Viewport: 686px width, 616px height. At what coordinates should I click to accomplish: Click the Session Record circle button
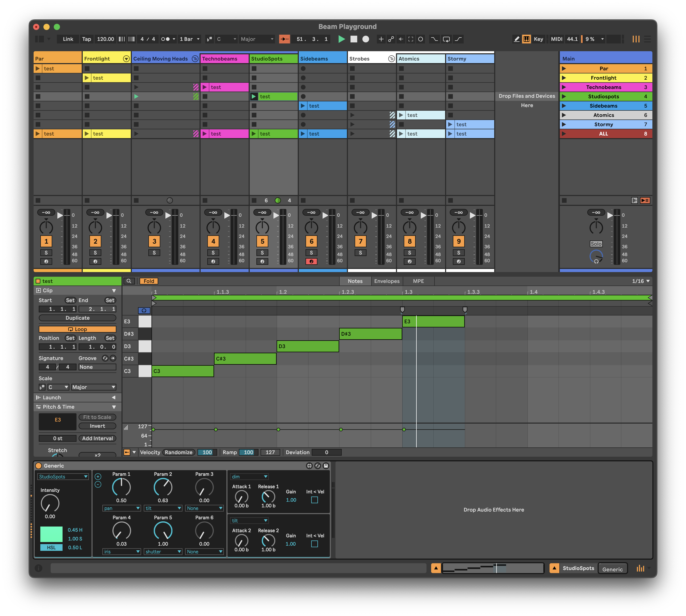coord(421,39)
